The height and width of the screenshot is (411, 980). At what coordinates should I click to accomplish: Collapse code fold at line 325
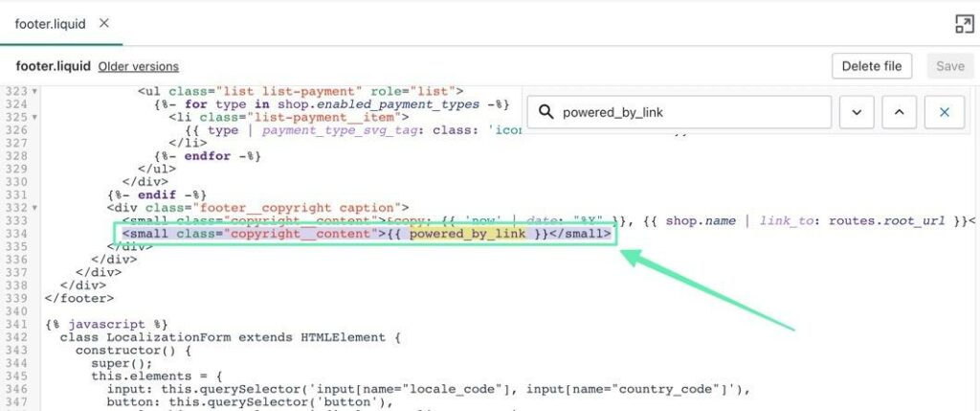tap(34, 117)
